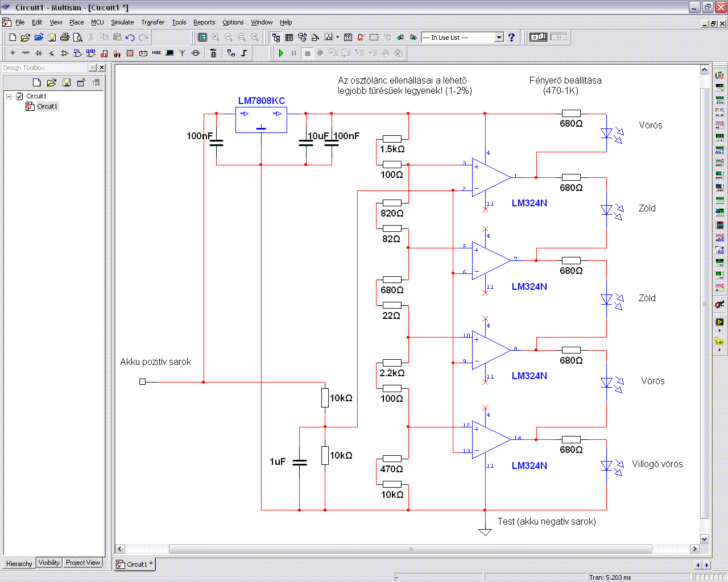Image resolution: width=728 pixels, height=582 pixels.
Task: Select the Place Diode component icon
Action: [39, 53]
